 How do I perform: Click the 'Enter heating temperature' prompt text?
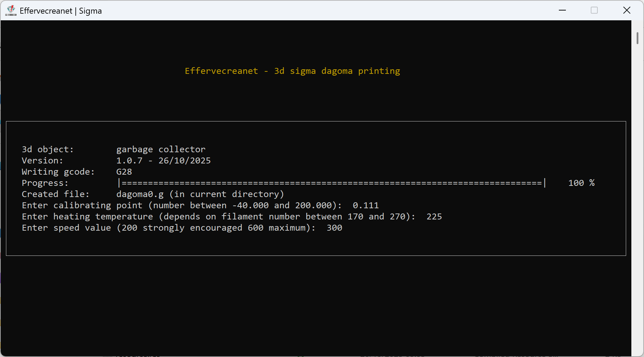(88, 217)
